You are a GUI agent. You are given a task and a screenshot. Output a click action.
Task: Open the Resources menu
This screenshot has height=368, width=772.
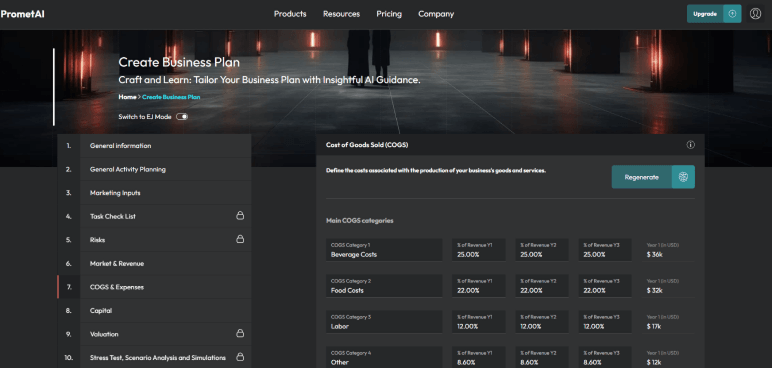tap(341, 14)
